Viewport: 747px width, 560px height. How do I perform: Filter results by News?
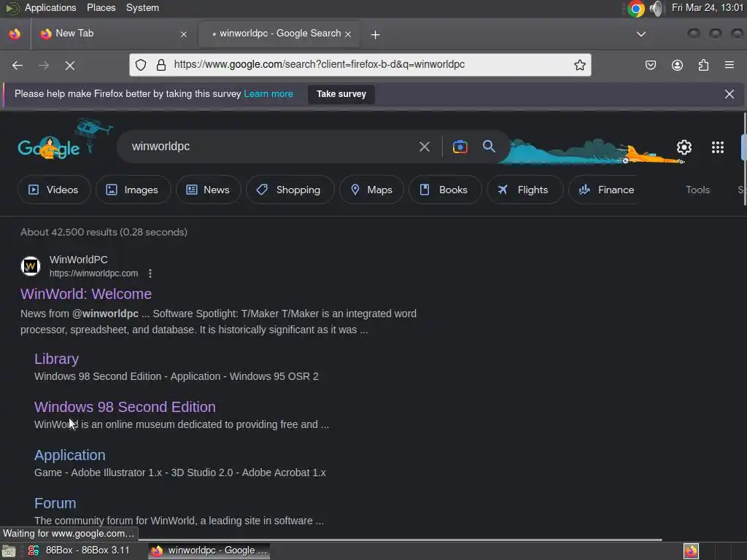click(x=208, y=190)
